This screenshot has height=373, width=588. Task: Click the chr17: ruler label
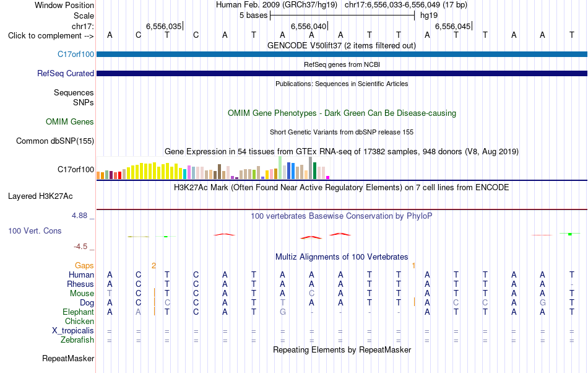82,26
